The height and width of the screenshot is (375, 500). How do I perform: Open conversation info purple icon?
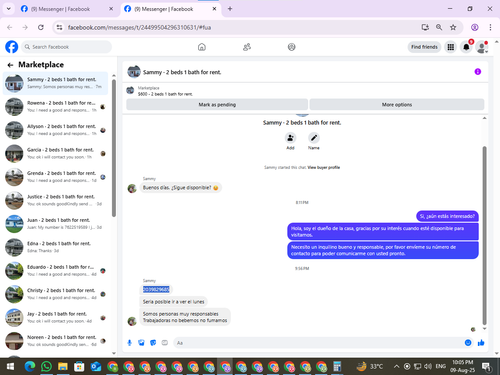pyautogui.click(x=478, y=72)
